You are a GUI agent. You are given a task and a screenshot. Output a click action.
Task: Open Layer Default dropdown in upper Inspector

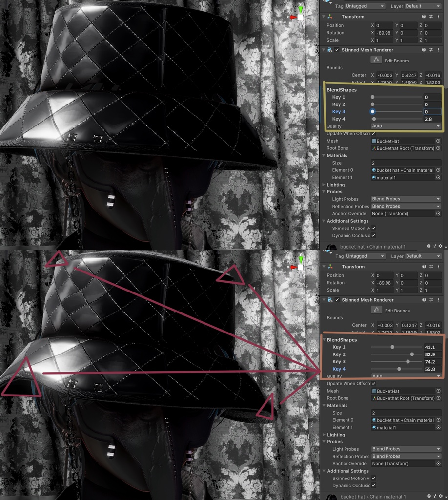(423, 6)
